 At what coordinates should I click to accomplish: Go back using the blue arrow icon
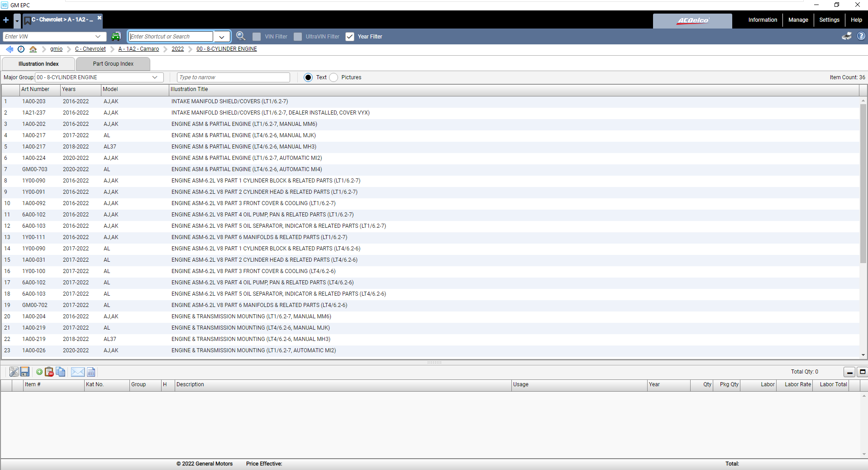(10, 49)
